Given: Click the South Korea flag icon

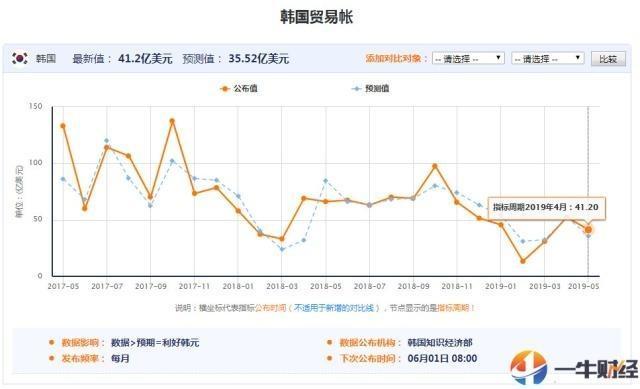Looking at the screenshot, I should point(20,58).
